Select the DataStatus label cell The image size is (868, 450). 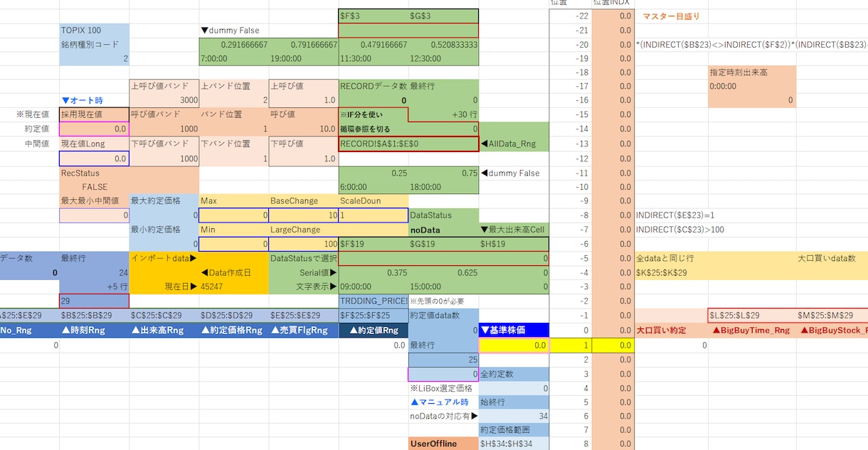(443, 215)
